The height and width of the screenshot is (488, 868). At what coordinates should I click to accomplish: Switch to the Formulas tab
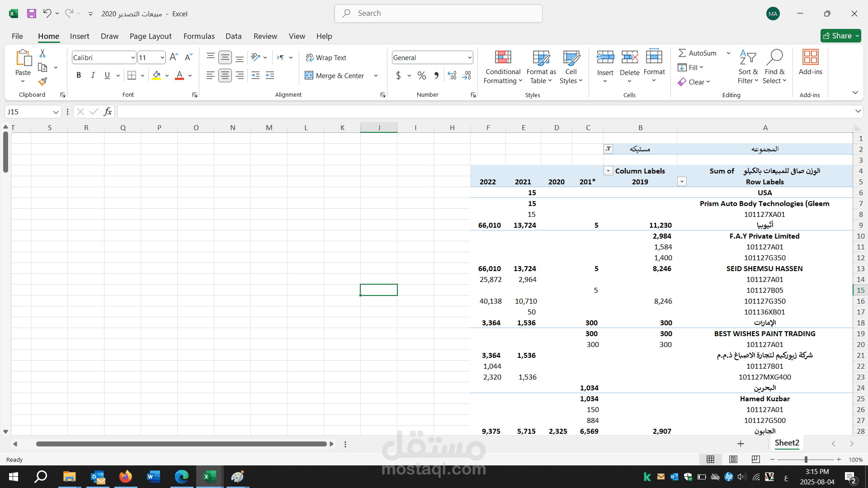click(x=199, y=36)
